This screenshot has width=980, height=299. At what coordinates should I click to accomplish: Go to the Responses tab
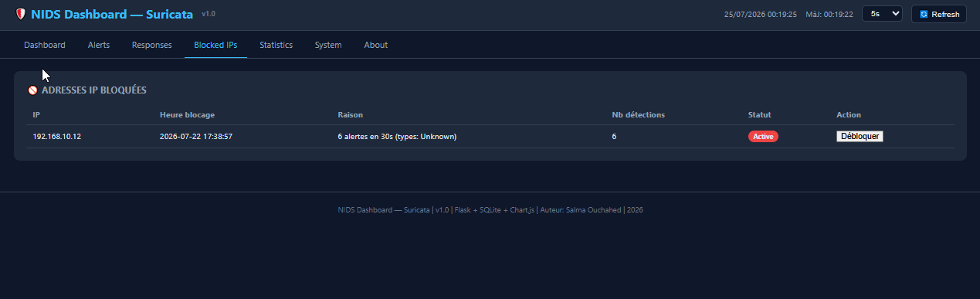pyautogui.click(x=152, y=45)
